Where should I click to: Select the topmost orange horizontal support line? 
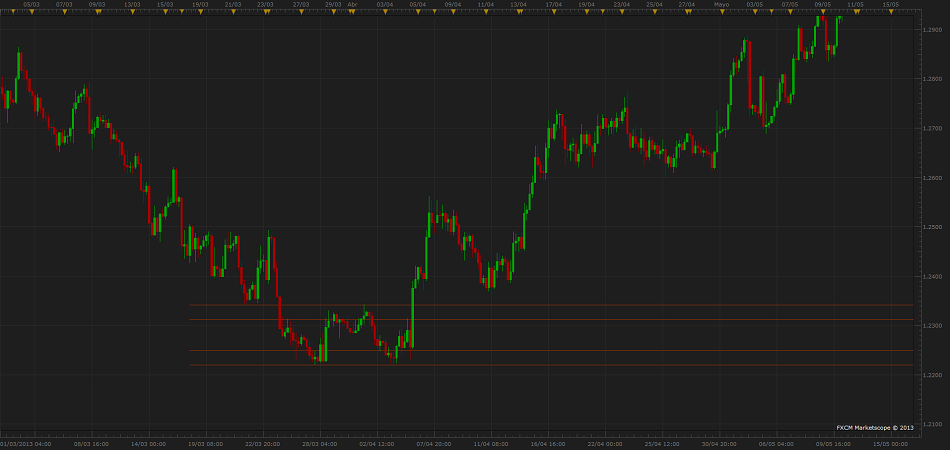tap(550, 305)
